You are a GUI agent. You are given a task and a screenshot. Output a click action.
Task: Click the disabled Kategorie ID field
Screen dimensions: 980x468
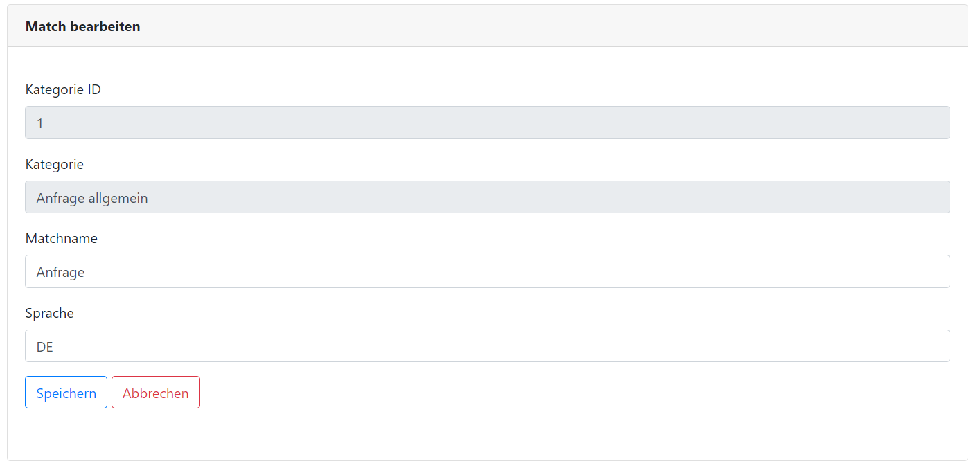click(x=487, y=123)
